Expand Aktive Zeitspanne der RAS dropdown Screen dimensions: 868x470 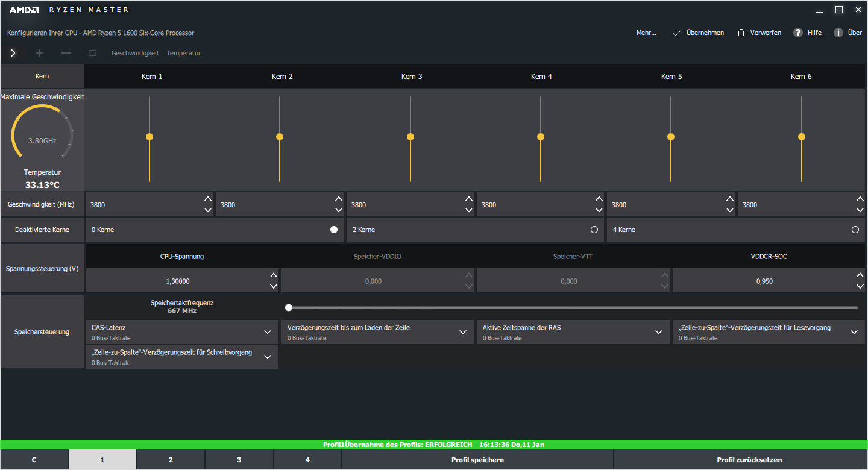(x=659, y=332)
